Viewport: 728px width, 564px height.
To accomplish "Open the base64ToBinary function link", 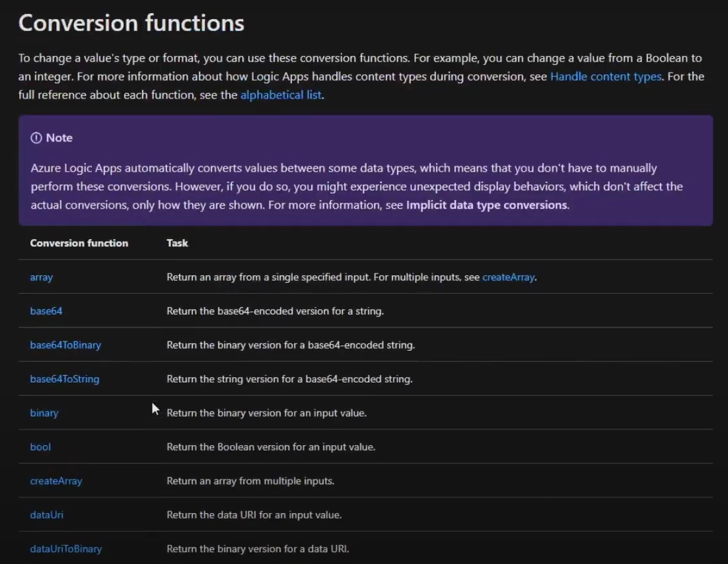I will [x=65, y=345].
